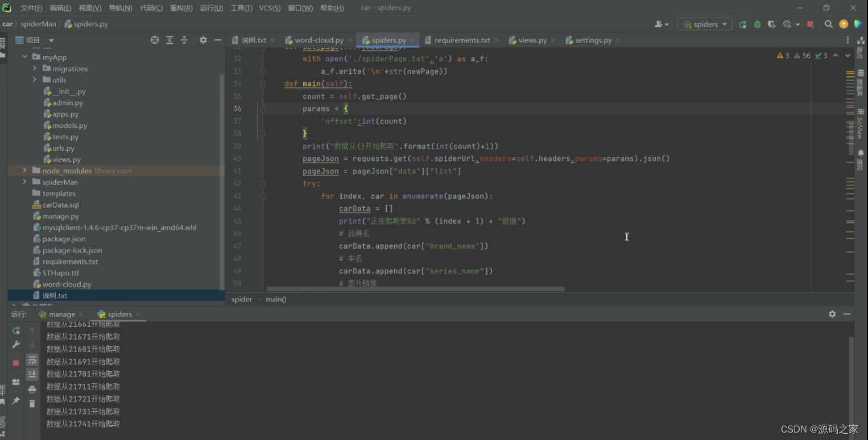868x440 pixels.
Task: Stop the running process in run panel
Action: pyautogui.click(x=16, y=363)
